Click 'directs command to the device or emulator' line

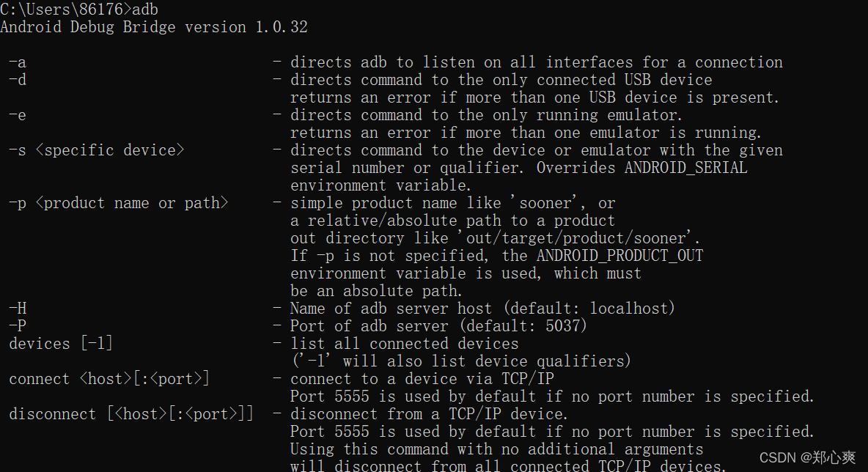coord(537,150)
